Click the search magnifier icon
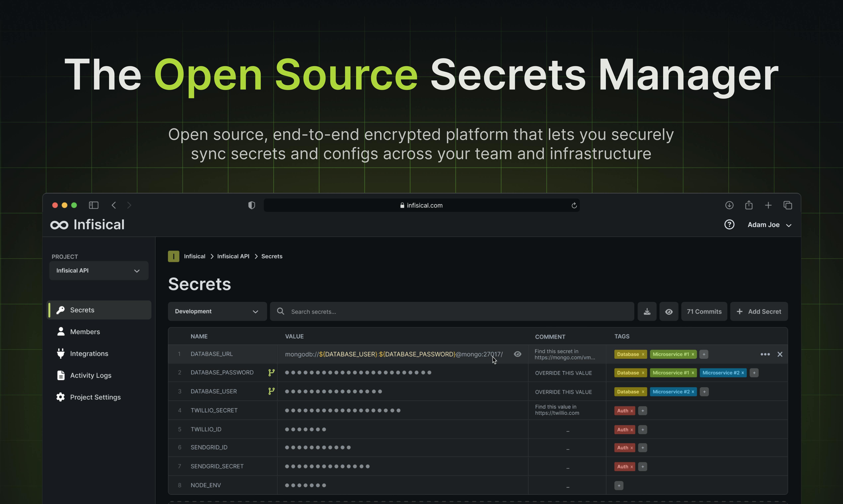 pyautogui.click(x=280, y=311)
